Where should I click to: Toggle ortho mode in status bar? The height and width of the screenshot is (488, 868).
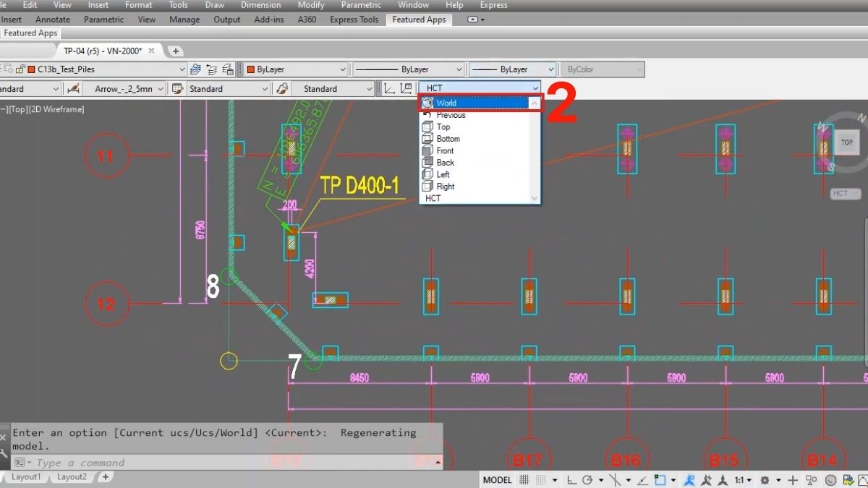click(x=571, y=480)
